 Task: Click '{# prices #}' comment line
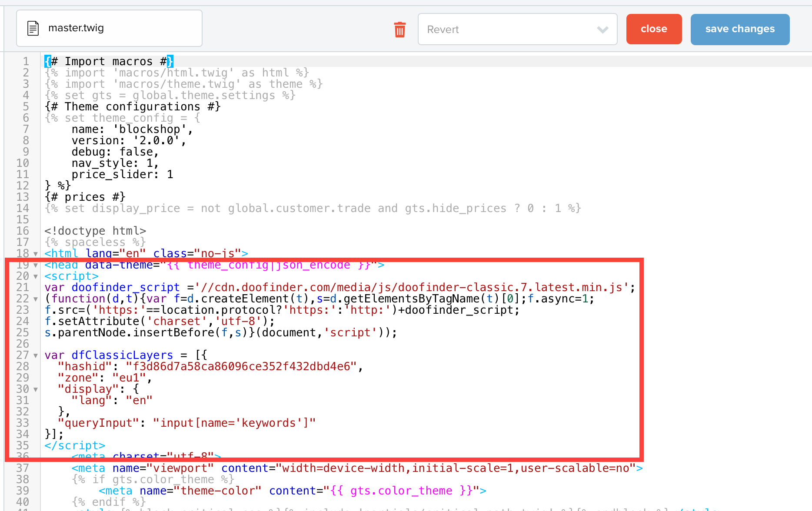pyautogui.click(x=85, y=197)
